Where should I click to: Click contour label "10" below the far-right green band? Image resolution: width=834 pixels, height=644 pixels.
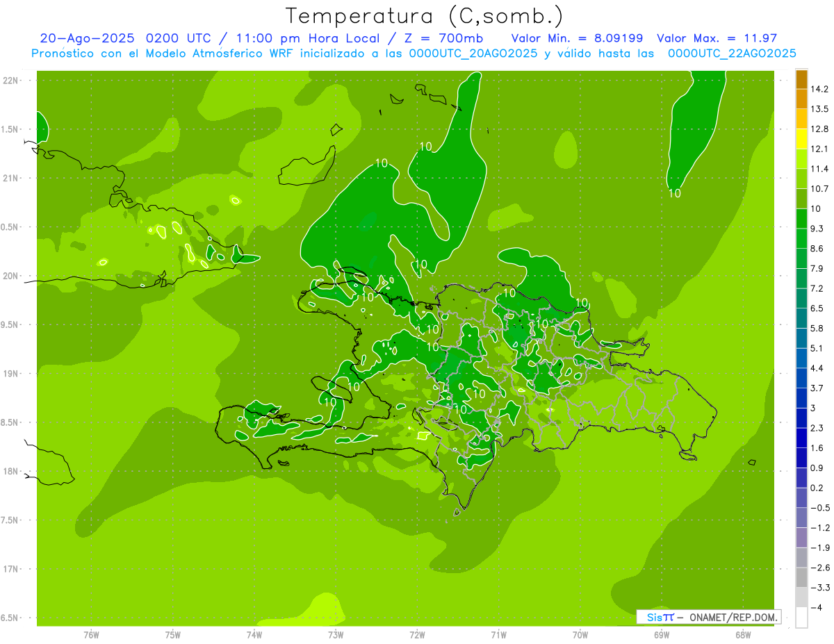click(675, 193)
